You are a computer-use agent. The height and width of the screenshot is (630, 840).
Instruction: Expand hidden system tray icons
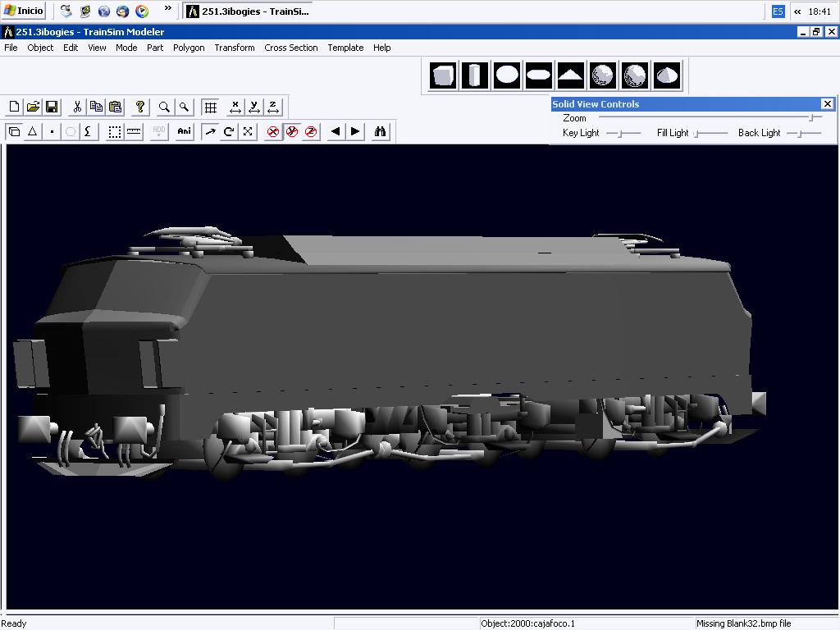(797, 11)
